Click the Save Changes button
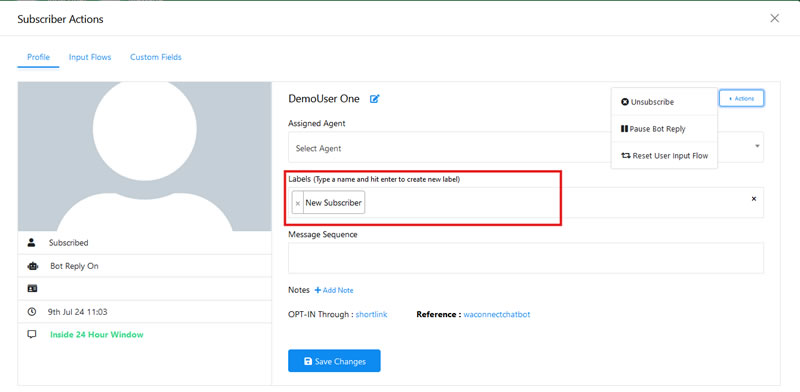Image resolution: width=800 pixels, height=392 pixels. coord(334,361)
